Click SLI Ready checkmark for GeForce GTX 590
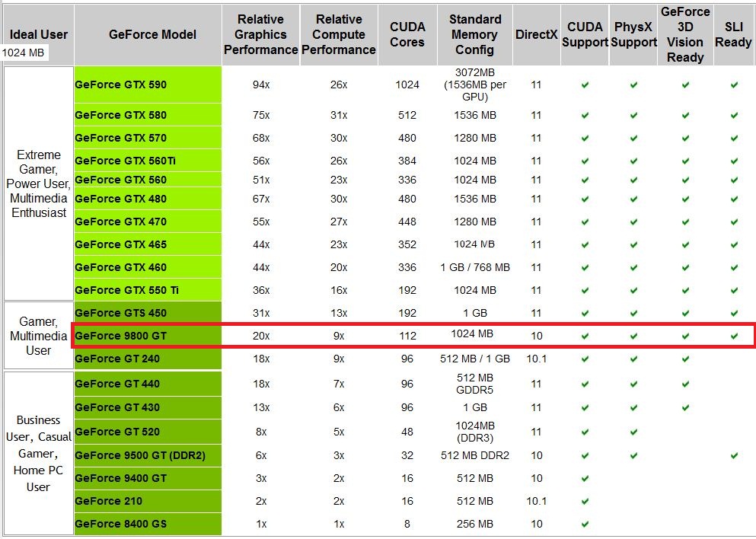Viewport: 756px width, 539px height. coord(734,85)
